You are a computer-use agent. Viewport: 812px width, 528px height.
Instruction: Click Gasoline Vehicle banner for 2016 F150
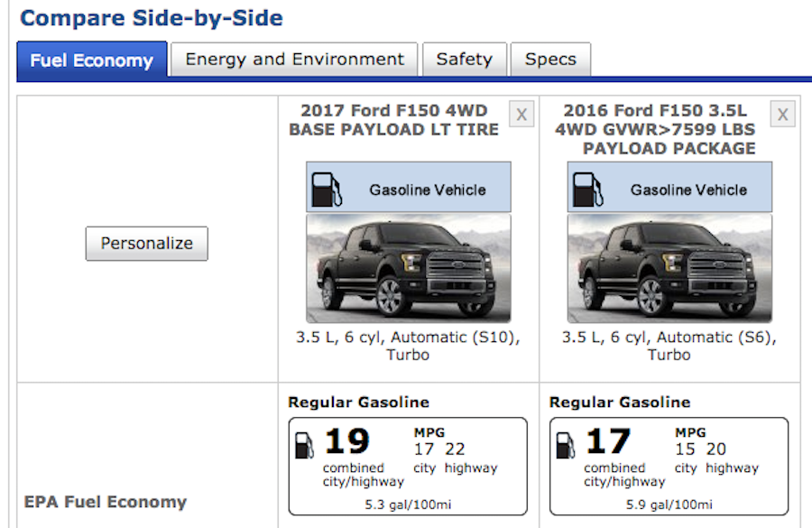click(x=669, y=187)
